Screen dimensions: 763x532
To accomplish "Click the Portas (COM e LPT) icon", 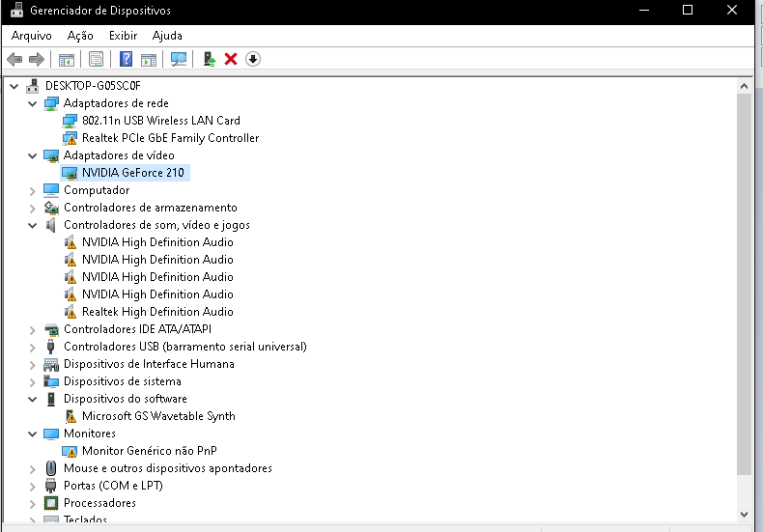I will [x=50, y=486].
